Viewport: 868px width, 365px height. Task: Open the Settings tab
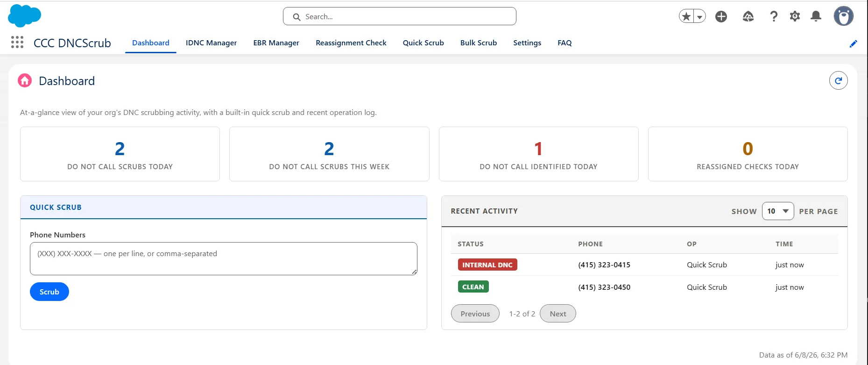coord(527,43)
